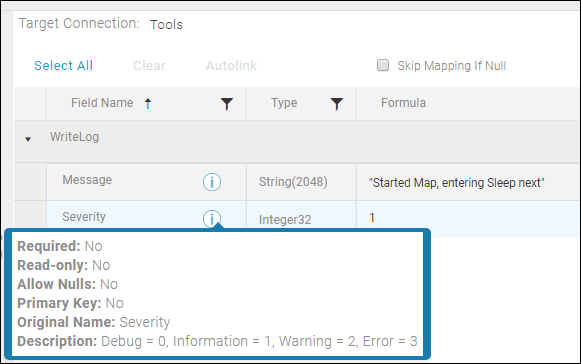Viewport: 581px width, 364px height.
Task: Open the Type column filter funnel
Action: 336,104
